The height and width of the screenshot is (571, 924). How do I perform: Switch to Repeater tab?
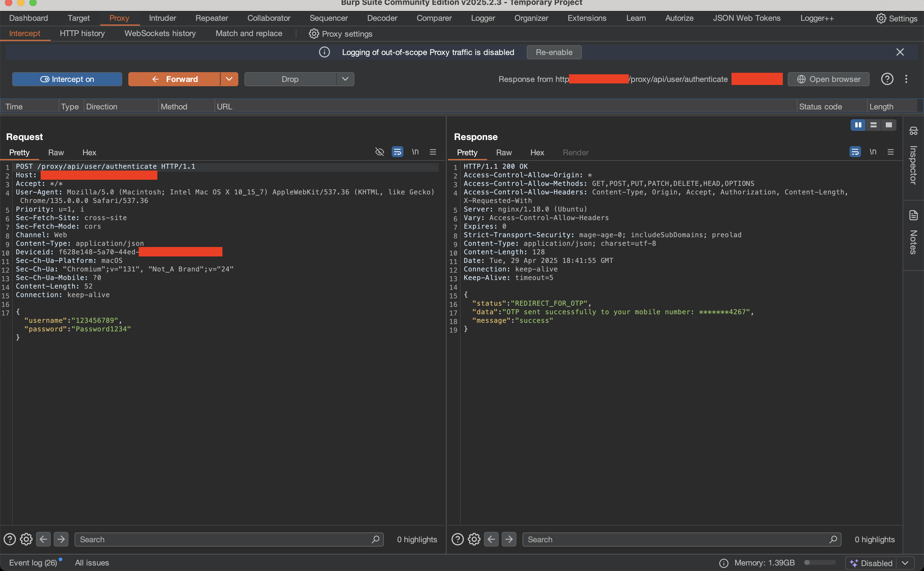[x=211, y=18]
